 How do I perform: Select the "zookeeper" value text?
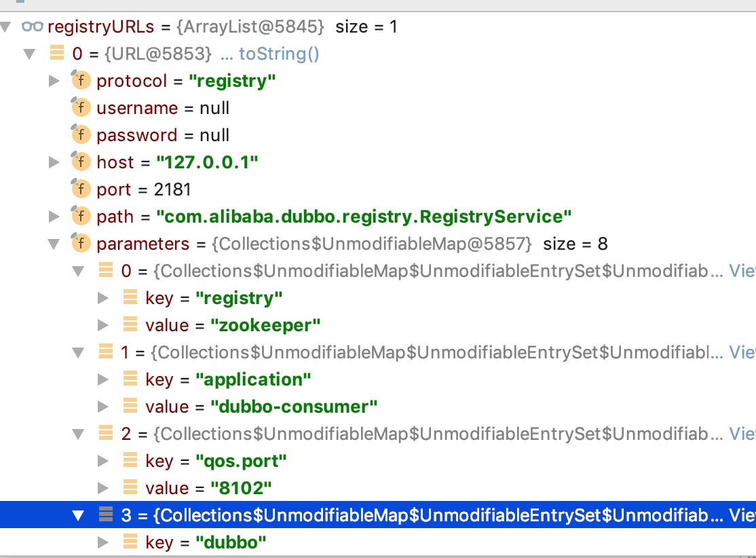[x=265, y=325]
